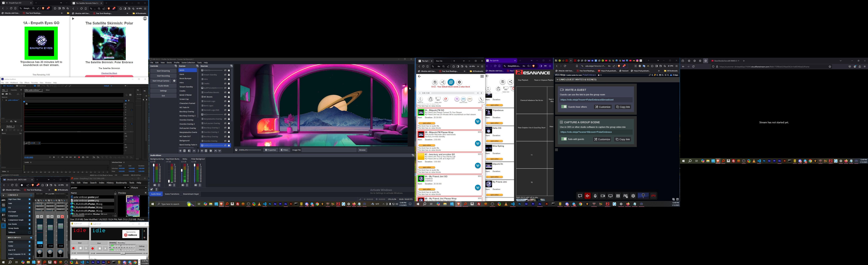Expand MOTU sidebar arrow next to CONTROLS
The width and height of the screenshot is (868, 265).
coord(3,195)
